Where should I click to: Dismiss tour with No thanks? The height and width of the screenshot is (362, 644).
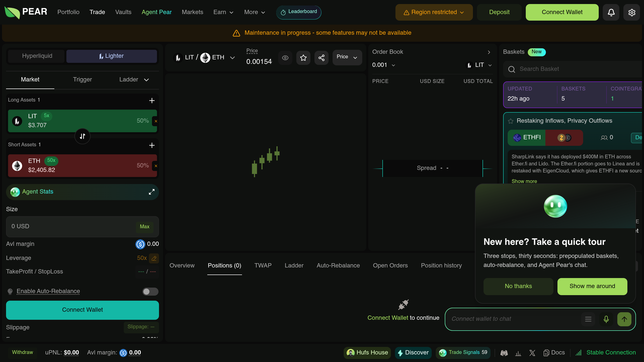click(518, 286)
